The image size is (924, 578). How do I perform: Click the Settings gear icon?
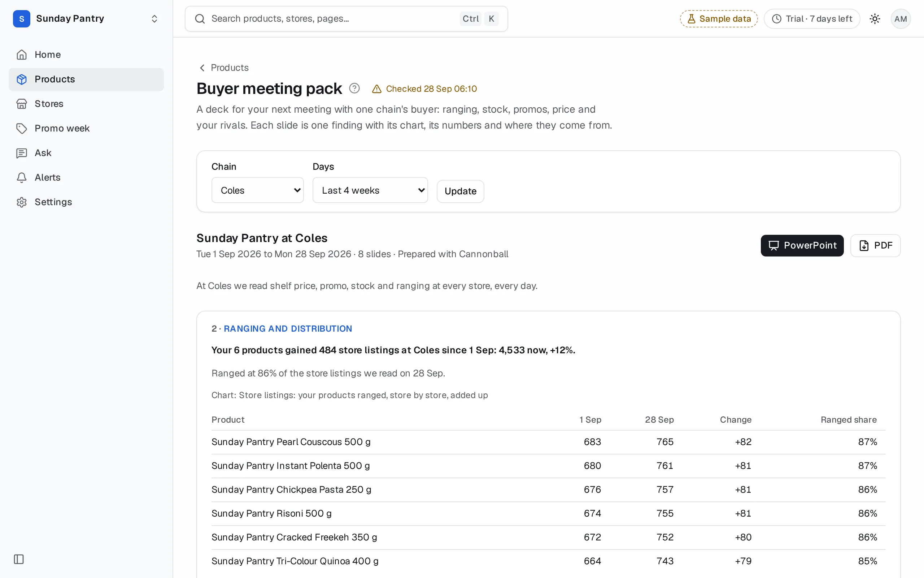(x=22, y=202)
